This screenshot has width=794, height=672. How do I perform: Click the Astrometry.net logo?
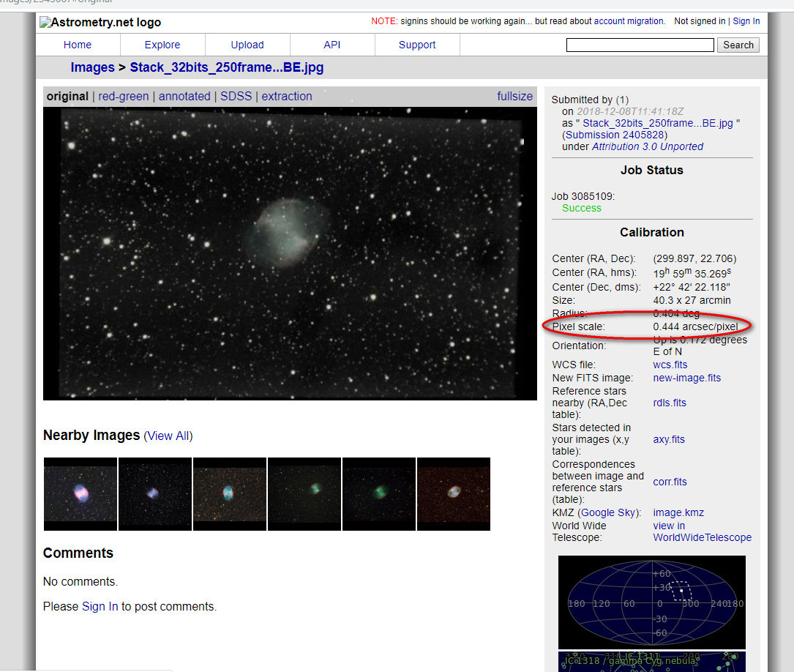[100, 22]
